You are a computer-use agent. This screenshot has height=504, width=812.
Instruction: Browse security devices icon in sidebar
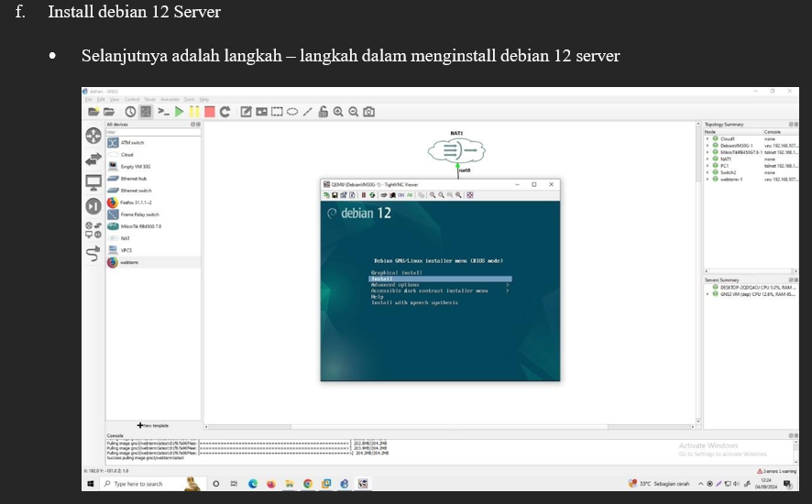tap(93, 206)
